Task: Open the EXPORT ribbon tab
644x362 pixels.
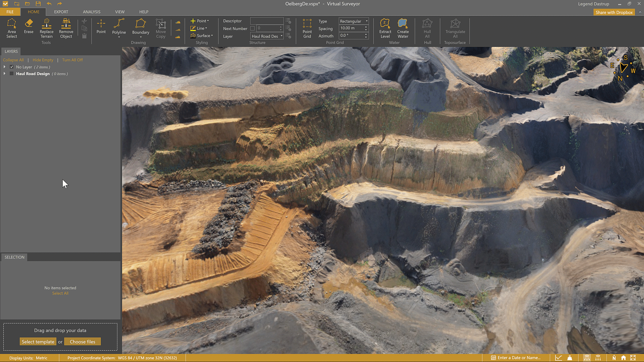Action: (x=61, y=12)
